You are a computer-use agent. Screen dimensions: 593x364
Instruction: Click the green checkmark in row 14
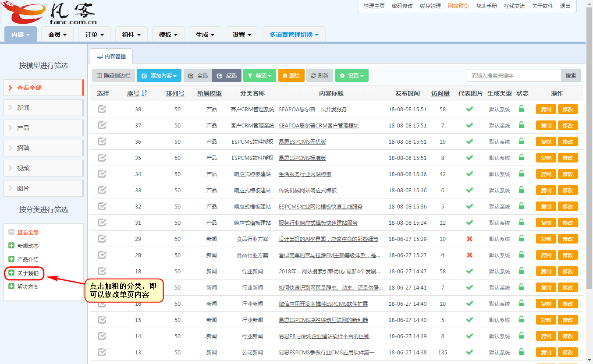pos(469,336)
